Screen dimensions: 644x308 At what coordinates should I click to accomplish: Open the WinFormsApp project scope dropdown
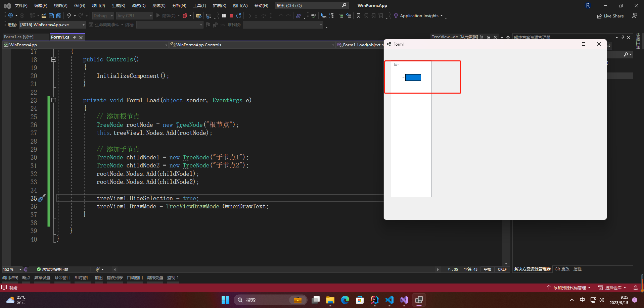[x=85, y=45]
